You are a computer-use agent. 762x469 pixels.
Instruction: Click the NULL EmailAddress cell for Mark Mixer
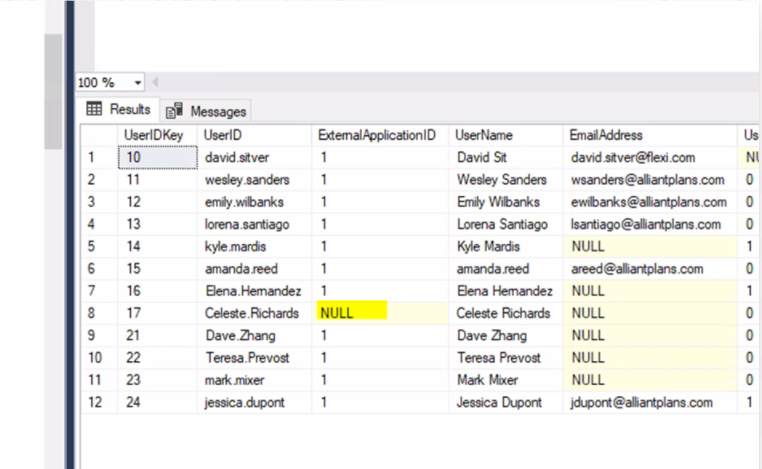(x=650, y=380)
